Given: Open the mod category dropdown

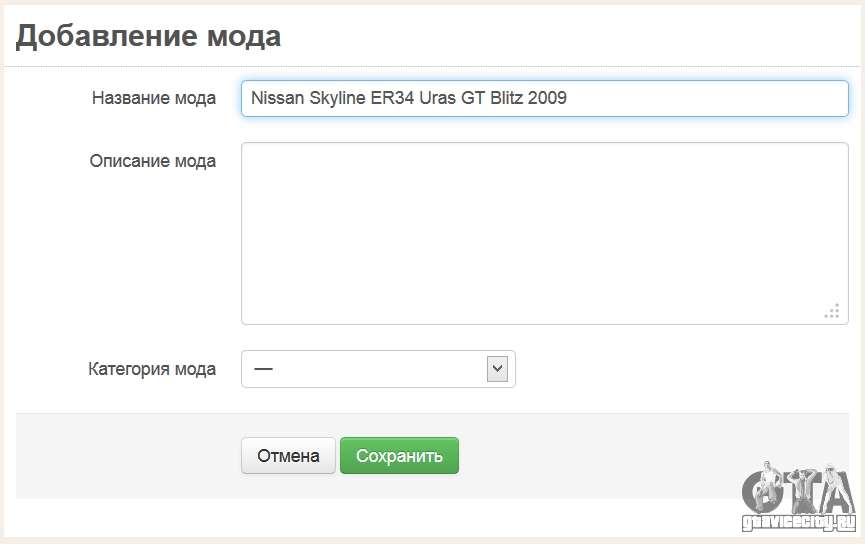Looking at the screenshot, I should point(378,369).
